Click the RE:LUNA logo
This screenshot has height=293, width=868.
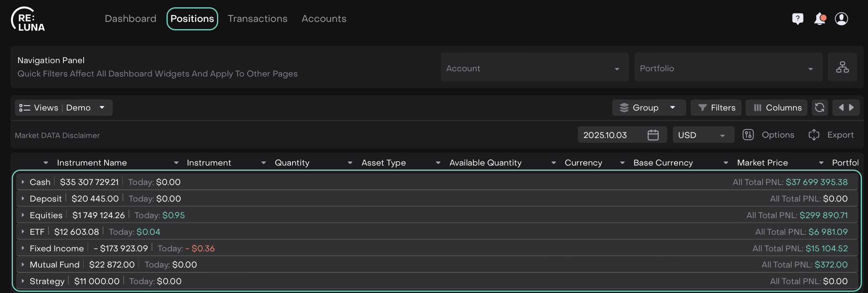[28, 19]
